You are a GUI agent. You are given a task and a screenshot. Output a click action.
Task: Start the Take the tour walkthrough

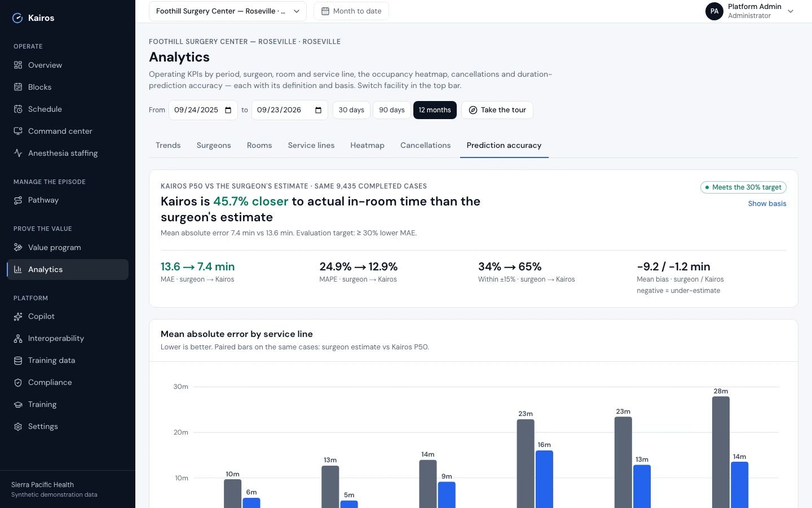[497, 110]
